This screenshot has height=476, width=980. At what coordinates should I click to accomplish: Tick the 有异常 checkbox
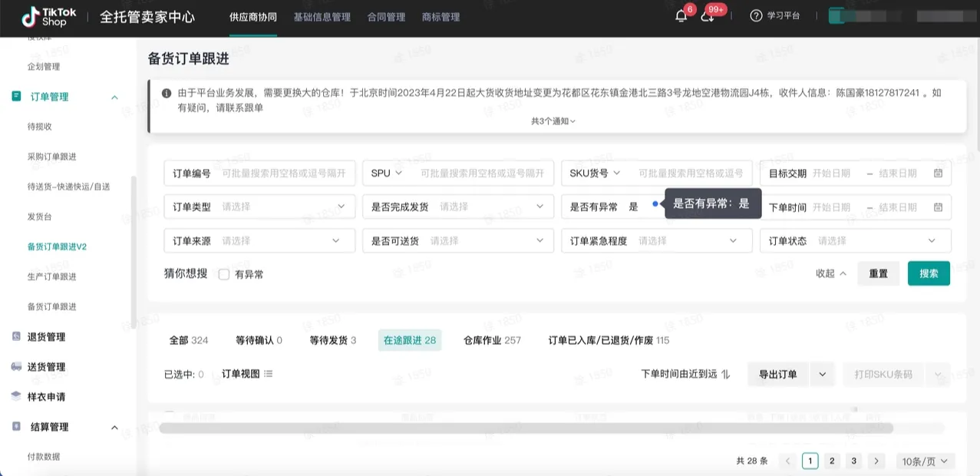tap(224, 274)
